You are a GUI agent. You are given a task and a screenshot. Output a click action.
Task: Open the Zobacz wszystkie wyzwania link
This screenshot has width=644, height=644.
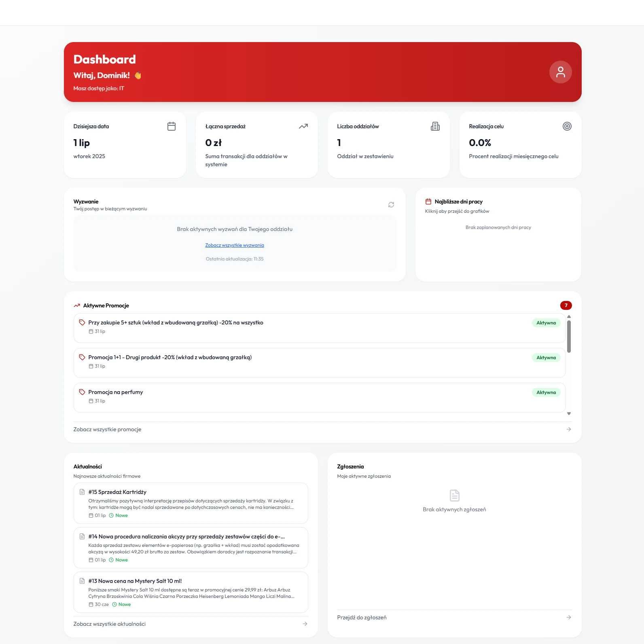[235, 245]
